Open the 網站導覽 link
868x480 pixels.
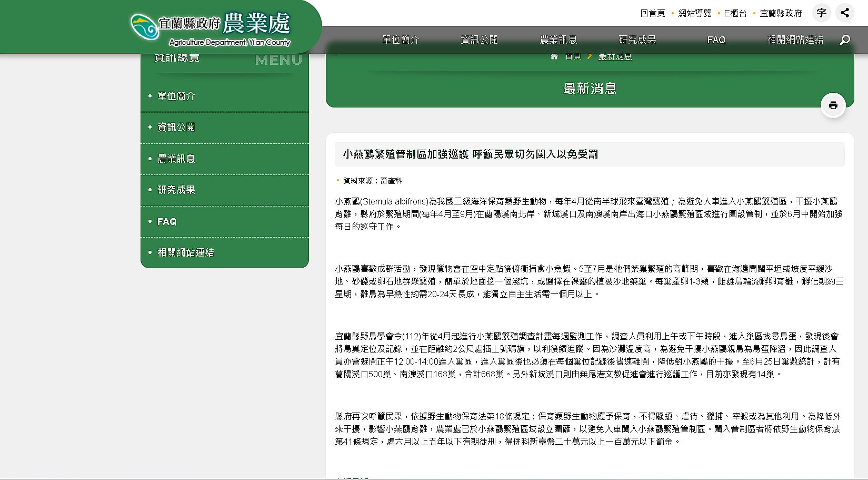pos(694,13)
